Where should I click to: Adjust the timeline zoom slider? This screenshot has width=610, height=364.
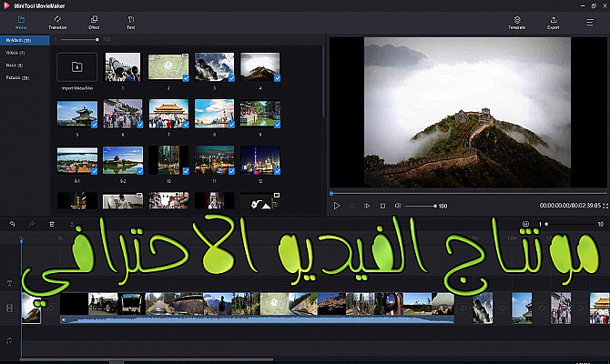(568, 224)
